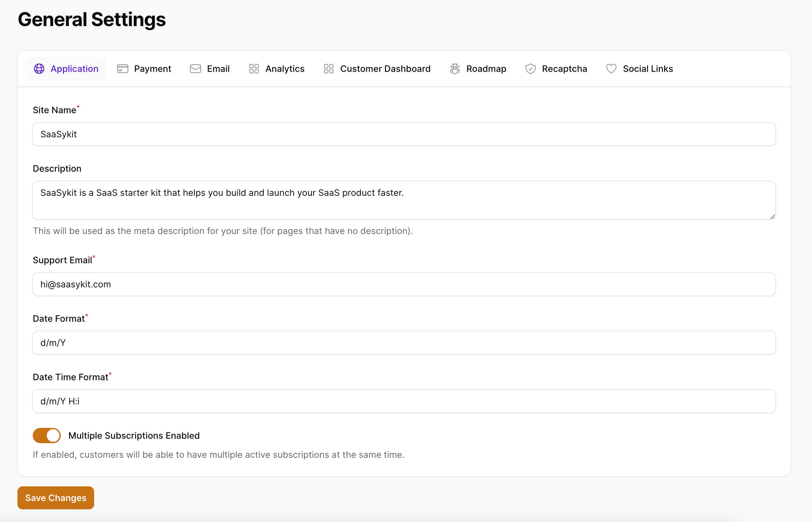Open the Social Links settings tab
The image size is (812, 522).
coord(639,69)
